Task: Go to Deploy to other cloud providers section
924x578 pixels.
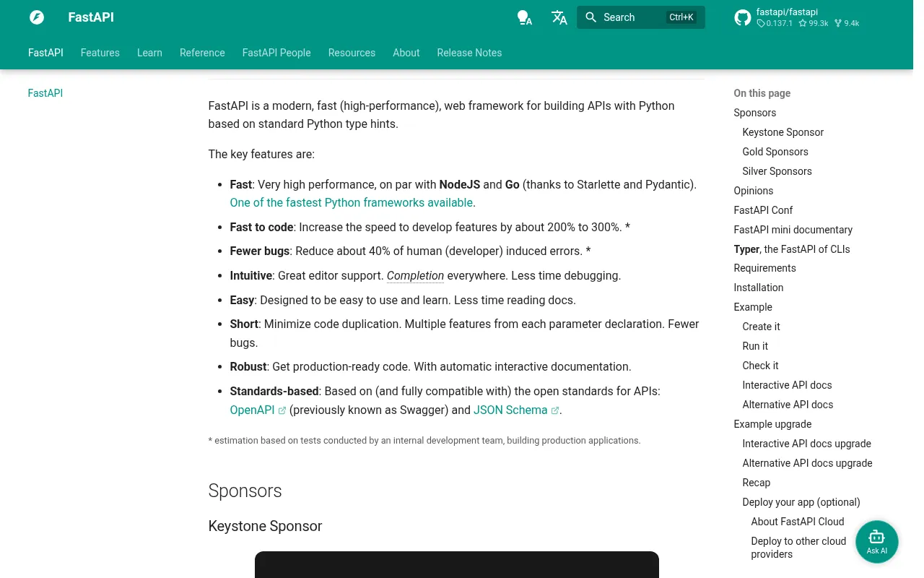Action: click(x=798, y=548)
